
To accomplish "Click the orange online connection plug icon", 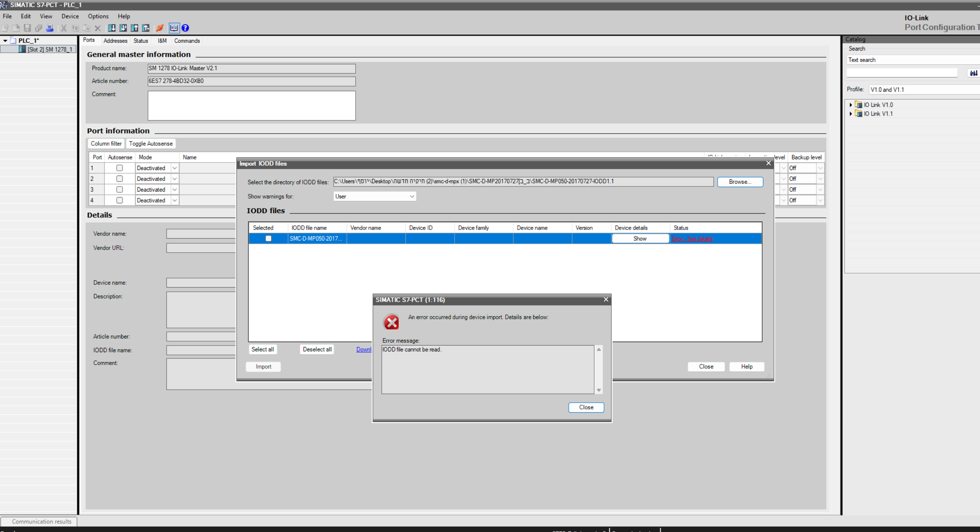I will 160,28.
